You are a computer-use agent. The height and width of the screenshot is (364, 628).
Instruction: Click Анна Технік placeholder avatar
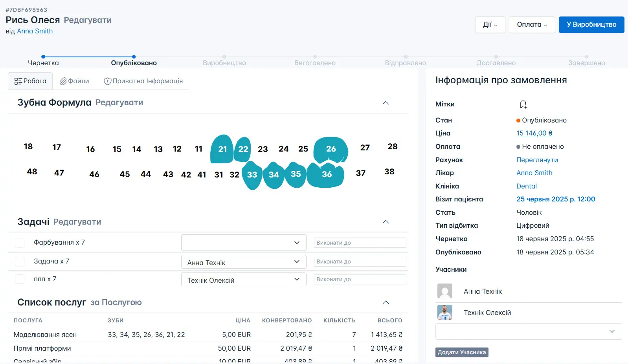[444, 291]
